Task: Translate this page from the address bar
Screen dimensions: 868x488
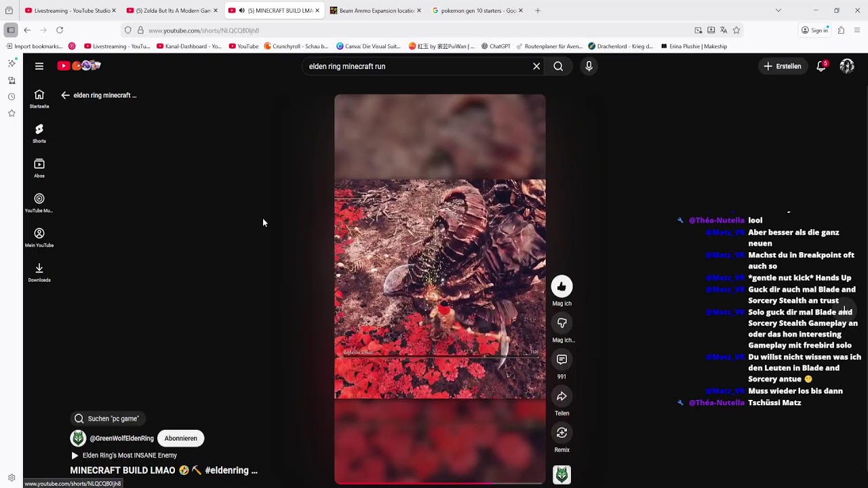Action: [724, 30]
